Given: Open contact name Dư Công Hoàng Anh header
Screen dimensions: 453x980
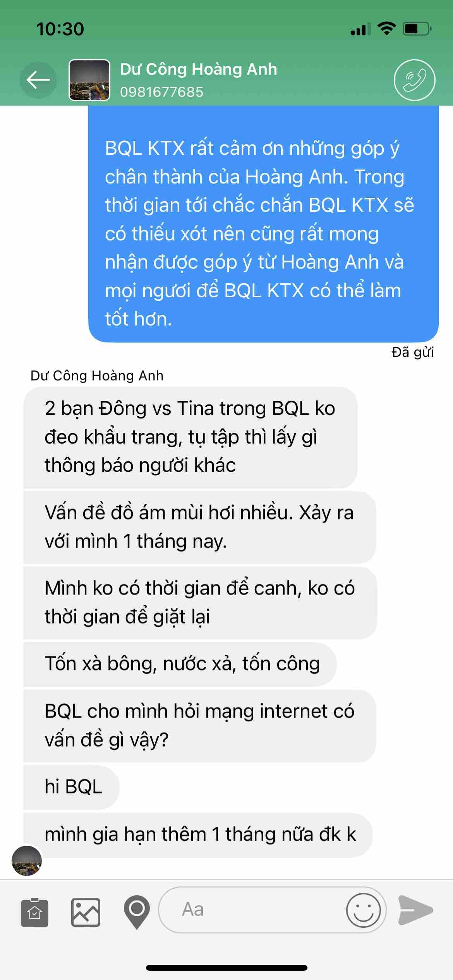Looking at the screenshot, I should pos(199,69).
